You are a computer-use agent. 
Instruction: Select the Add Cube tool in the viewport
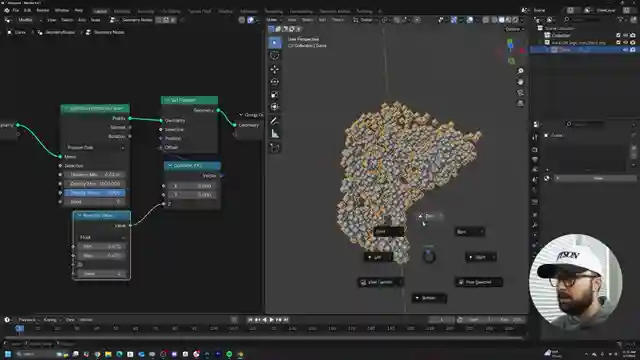(x=275, y=147)
